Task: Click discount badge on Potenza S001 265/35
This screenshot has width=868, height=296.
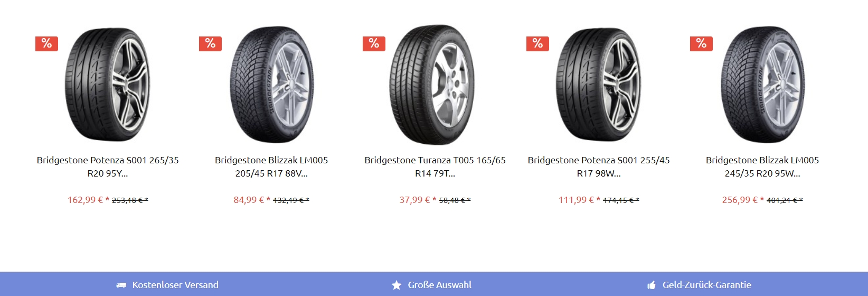Action: (46, 44)
